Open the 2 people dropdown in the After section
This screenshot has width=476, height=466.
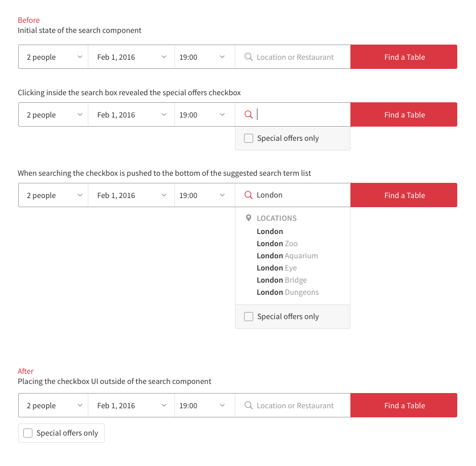[53, 405]
